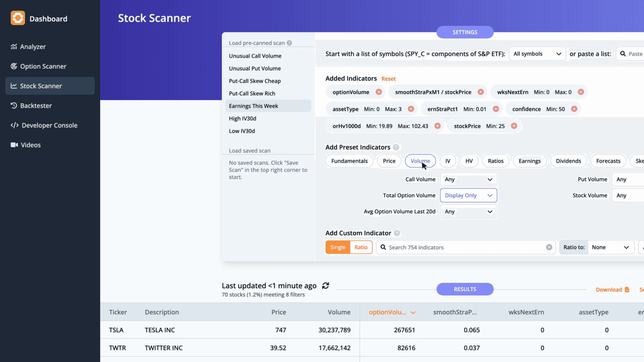Click the Search 754 indicators field

click(x=466, y=247)
